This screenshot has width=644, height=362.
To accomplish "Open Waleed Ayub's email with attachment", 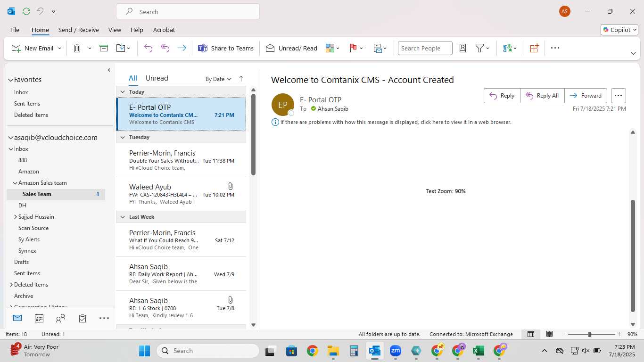I will [x=181, y=194].
